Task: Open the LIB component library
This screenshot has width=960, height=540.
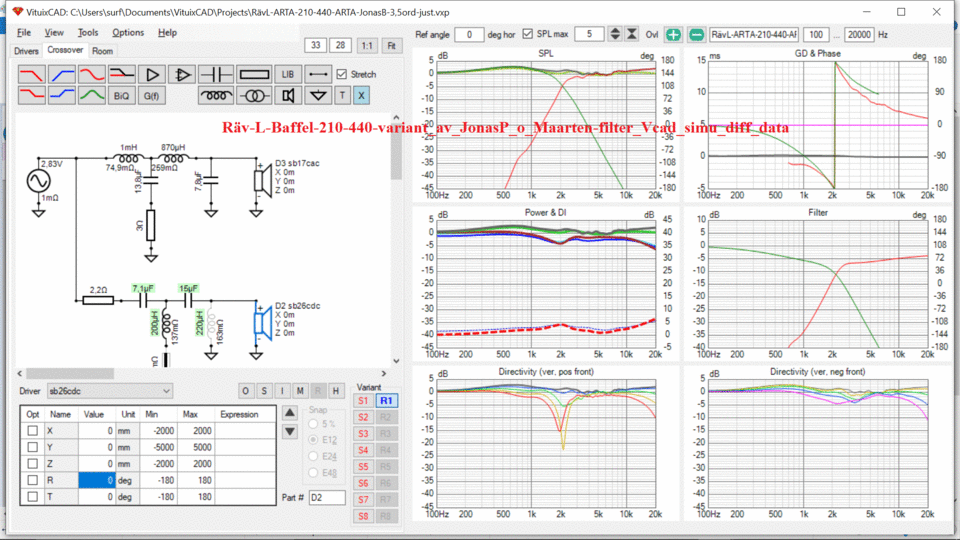Action: click(288, 75)
